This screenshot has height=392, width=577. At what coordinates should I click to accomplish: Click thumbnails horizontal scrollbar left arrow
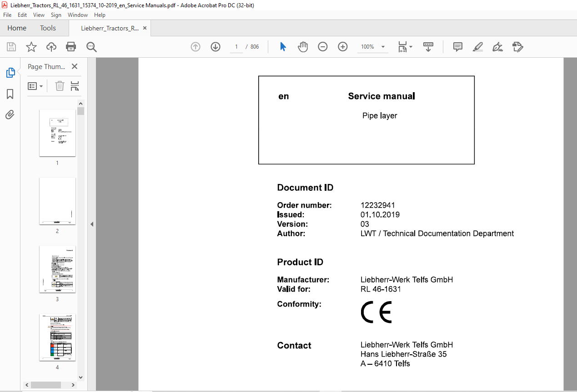click(x=27, y=385)
